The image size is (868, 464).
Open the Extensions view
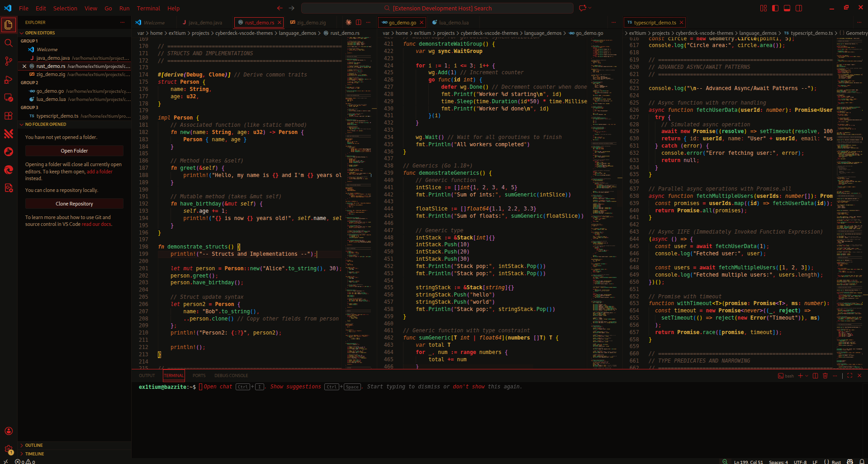point(9,115)
